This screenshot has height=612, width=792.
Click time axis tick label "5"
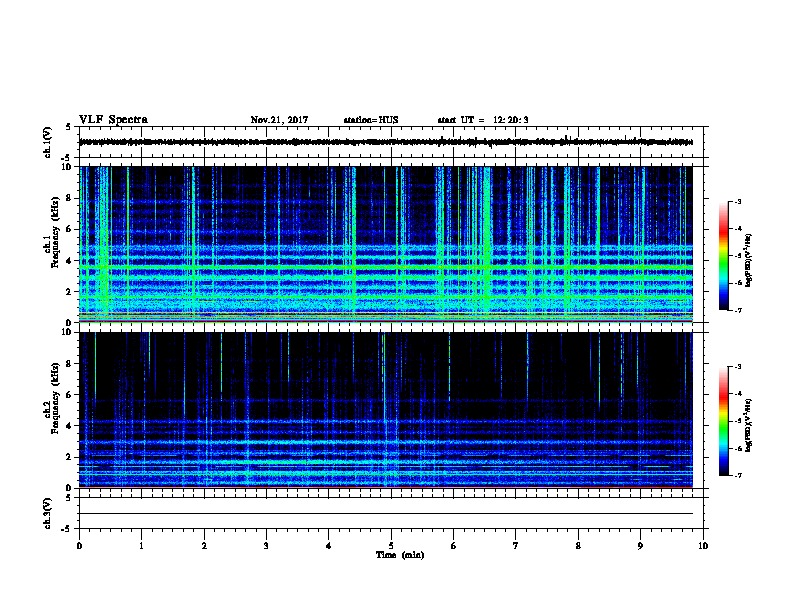coord(391,546)
